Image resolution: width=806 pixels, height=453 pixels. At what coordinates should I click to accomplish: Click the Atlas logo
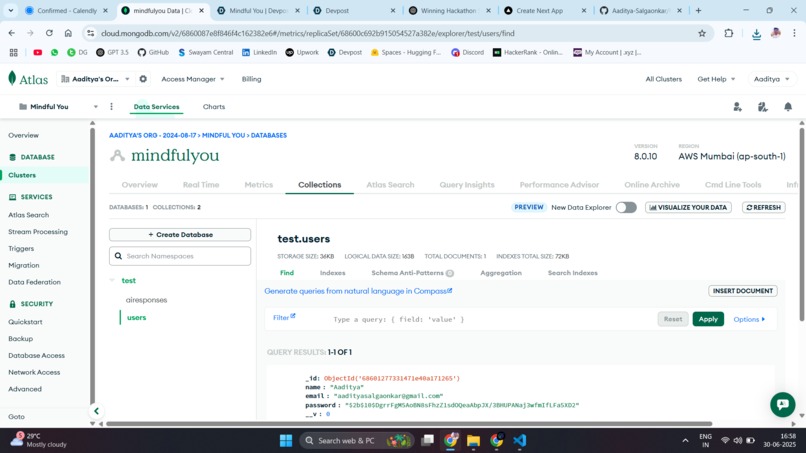click(x=28, y=79)
